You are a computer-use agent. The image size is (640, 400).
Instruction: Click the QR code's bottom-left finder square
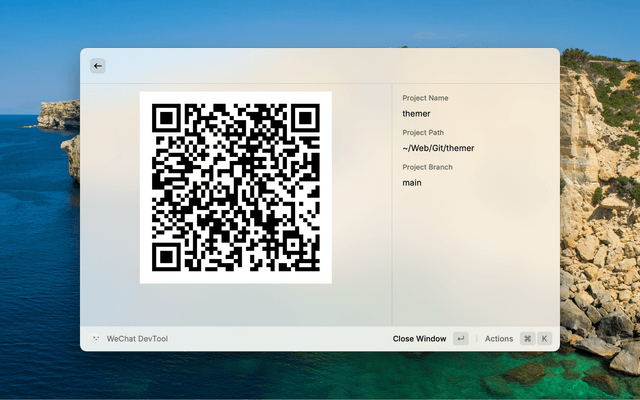click(167, 256)
